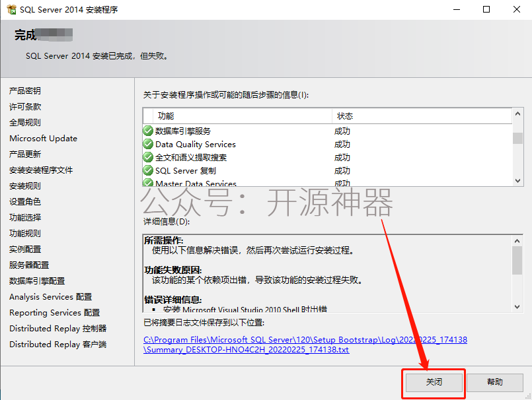This screenshot has width=532, height=400.
Task: Click the SQL Server setup title bar icon
Action: 11,9
